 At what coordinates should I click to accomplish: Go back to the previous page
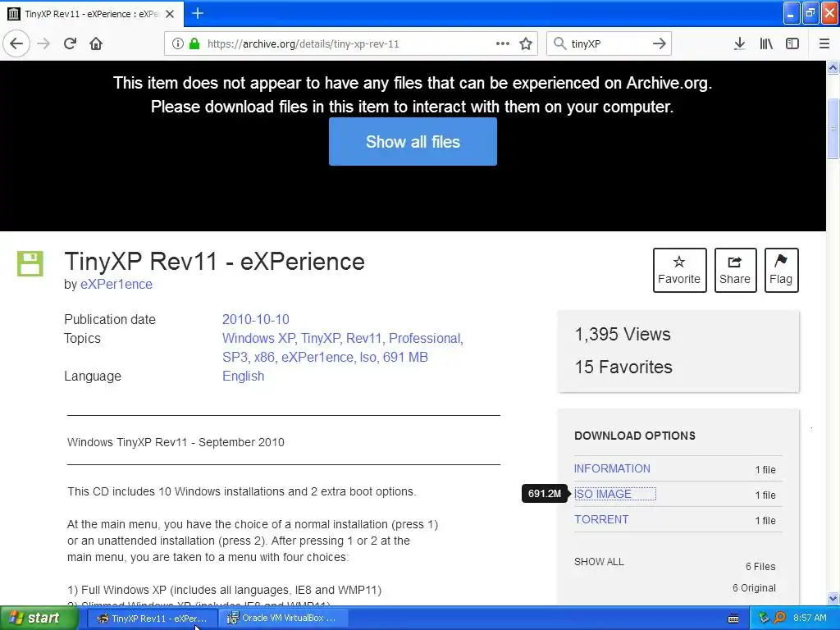click(x=16, y=44)
